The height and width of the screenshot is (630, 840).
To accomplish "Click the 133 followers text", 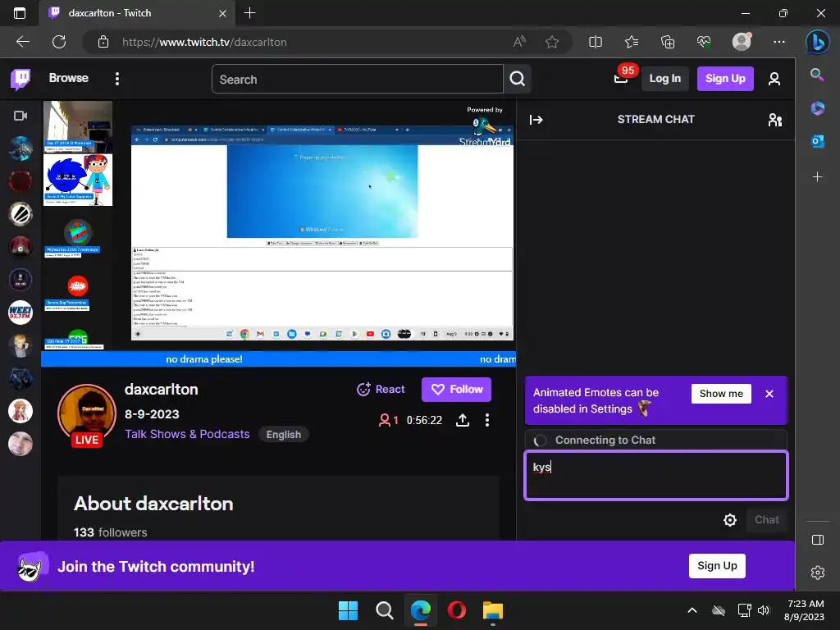I will (x=111, y=532).
